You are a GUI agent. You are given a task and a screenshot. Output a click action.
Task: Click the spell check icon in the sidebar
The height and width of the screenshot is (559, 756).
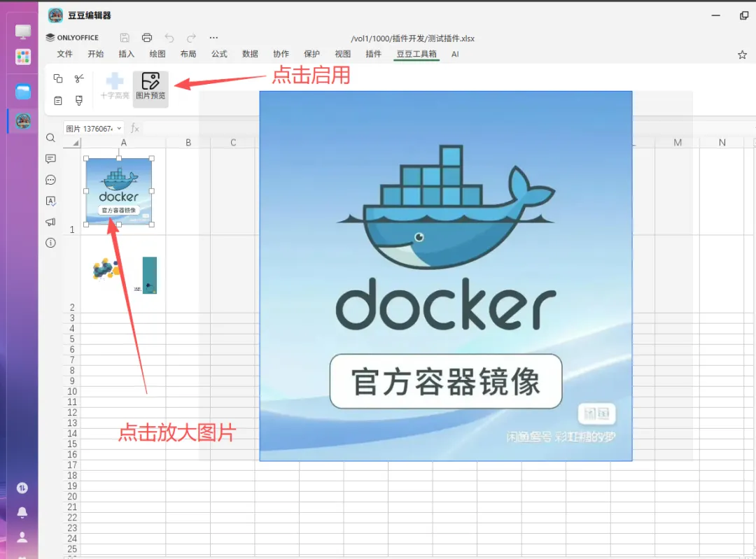click(50, 201)
